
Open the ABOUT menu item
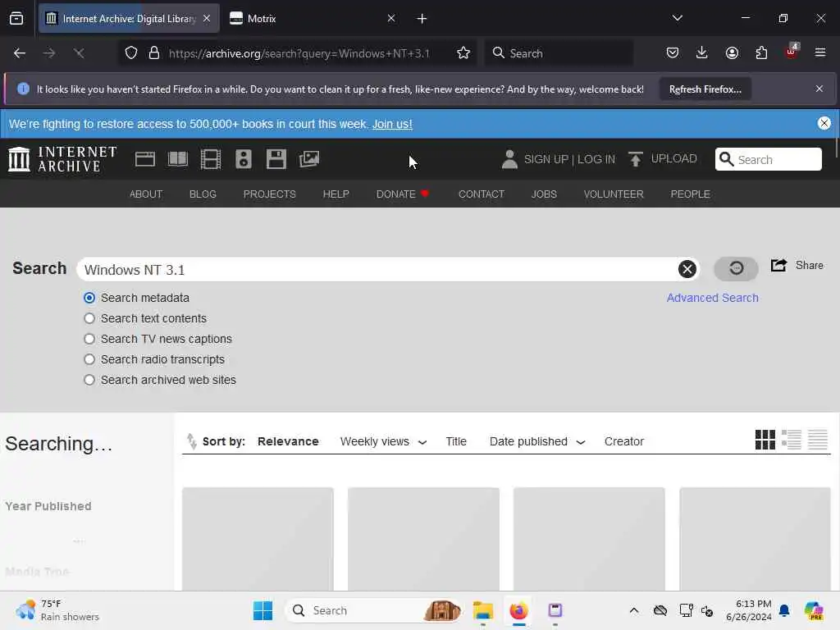click(146, 194)
